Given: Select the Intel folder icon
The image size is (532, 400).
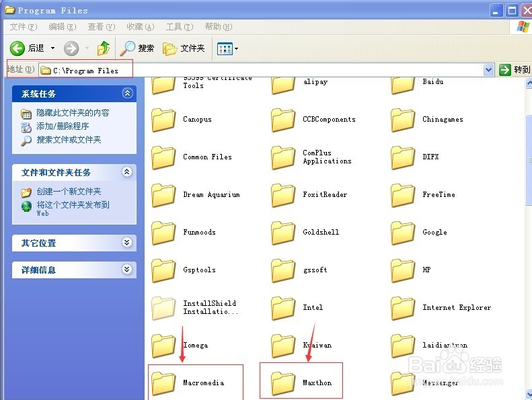Looking at the screenshot, I should (282, 308).
